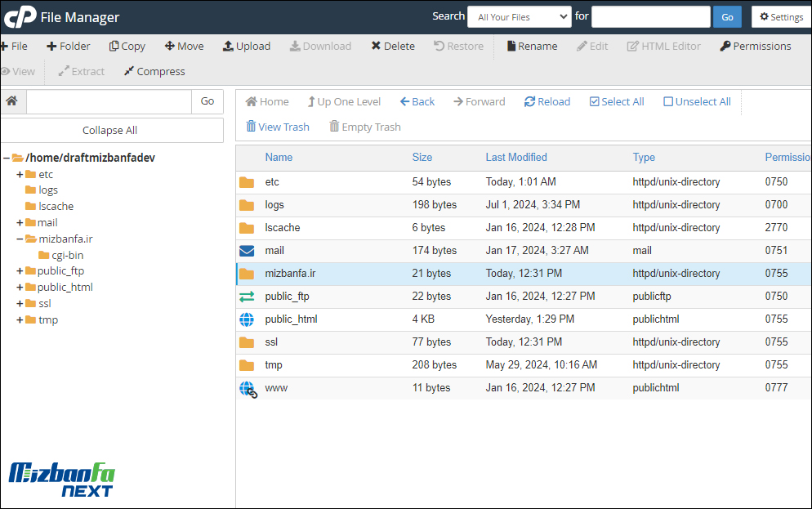Viewport: 812px width, 509px height.
Task: Click the home icon beside path field
Action: [x=12, y=101]
